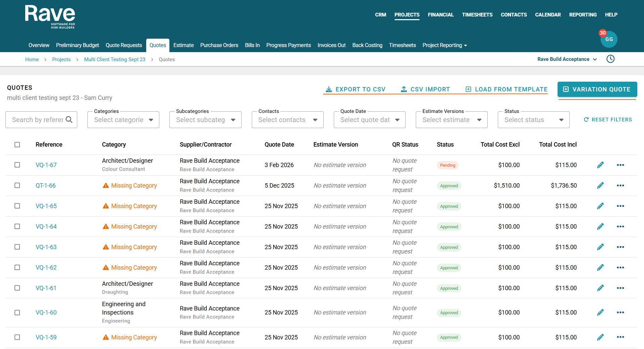This screenshot has width=644, height=349.
Task: Open the FINANCIAL top menu
Action: pos(440,15)
